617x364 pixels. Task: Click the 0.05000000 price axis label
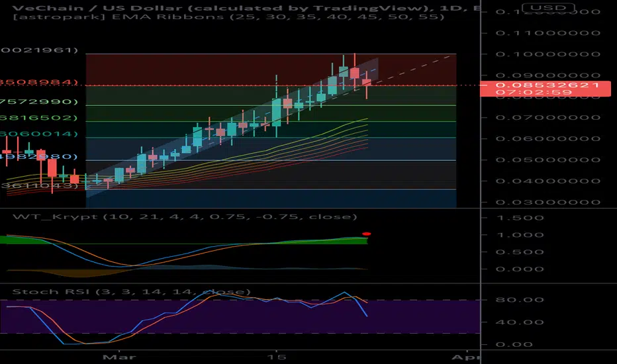tap(547, 159)
